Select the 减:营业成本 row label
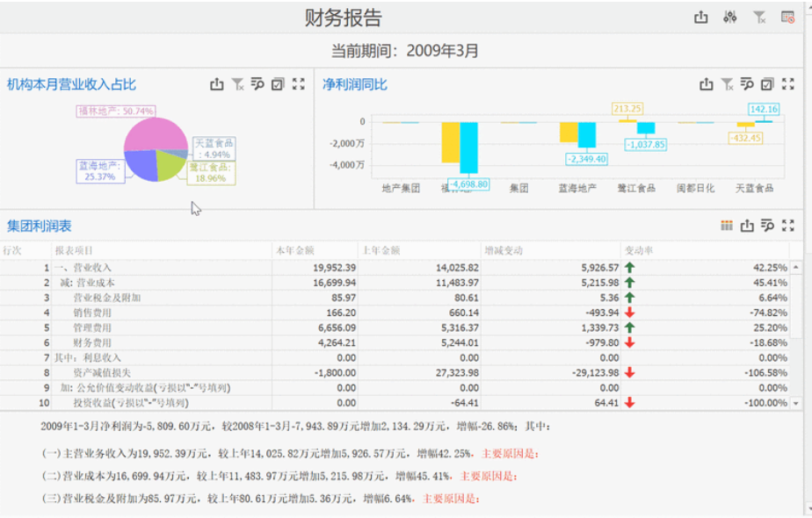The height and width of the screenshot is (518, 812). 88,283
